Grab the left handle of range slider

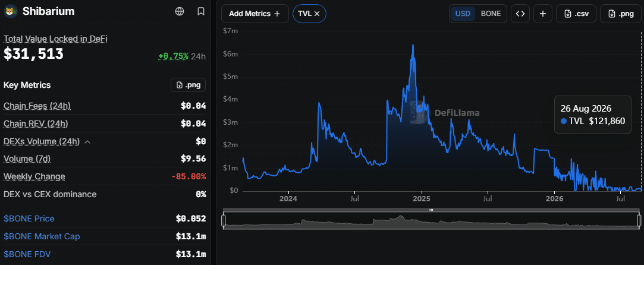tap(224, 220)
